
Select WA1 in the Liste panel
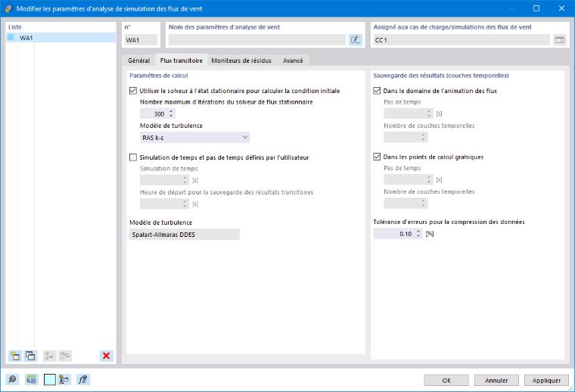(61, 38)
